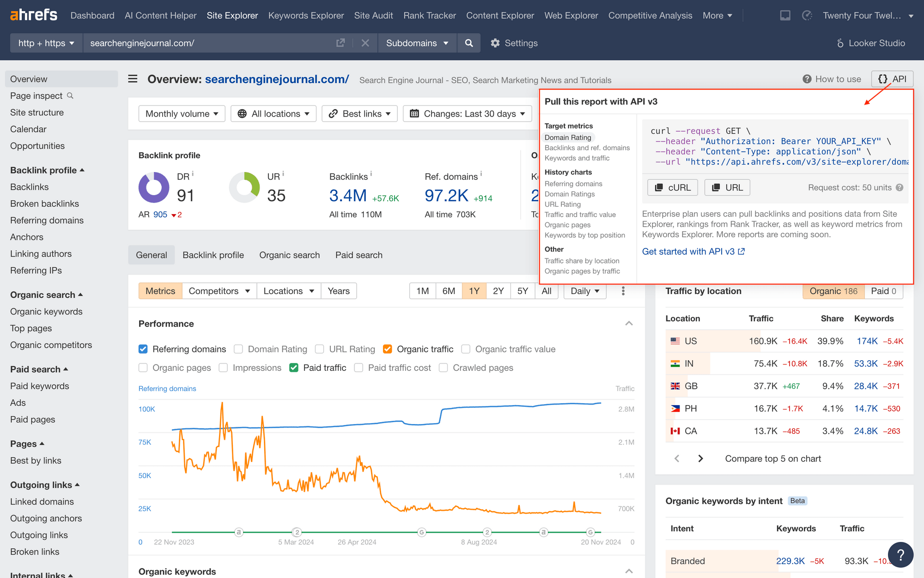Viewport: 924px width, 578px height.
Task: Open the Competitors dropdown
Action: pyautogui.click(x=219, y=291)
